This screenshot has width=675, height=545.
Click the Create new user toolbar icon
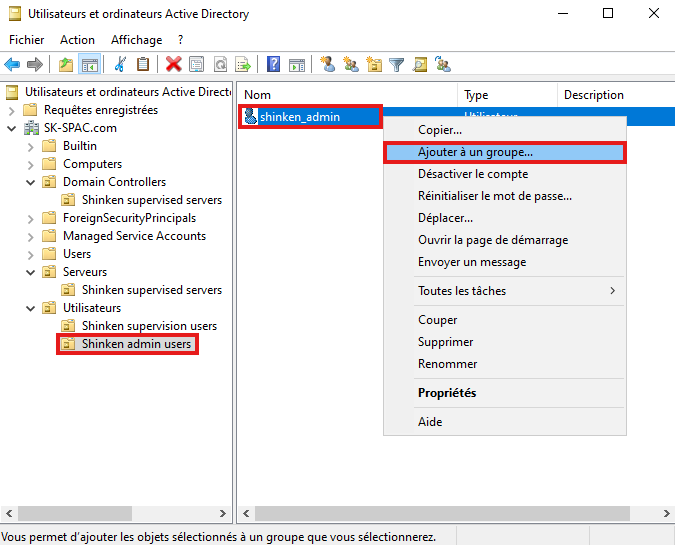(327, 65)
